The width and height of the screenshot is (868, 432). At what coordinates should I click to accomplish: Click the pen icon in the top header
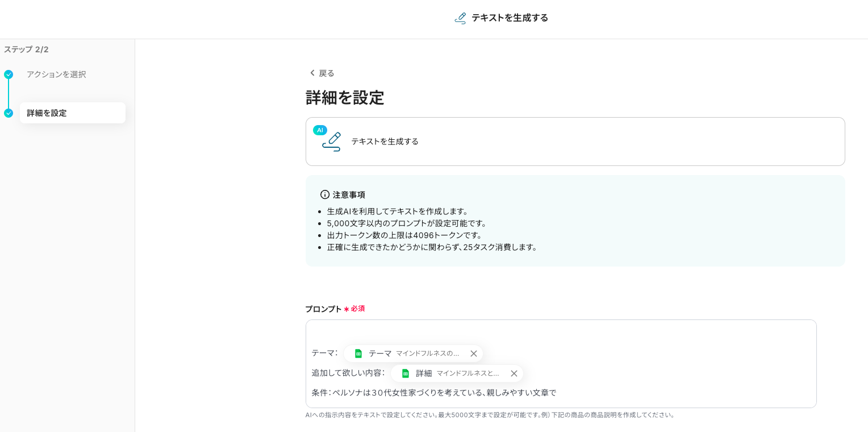click(460, 18)
